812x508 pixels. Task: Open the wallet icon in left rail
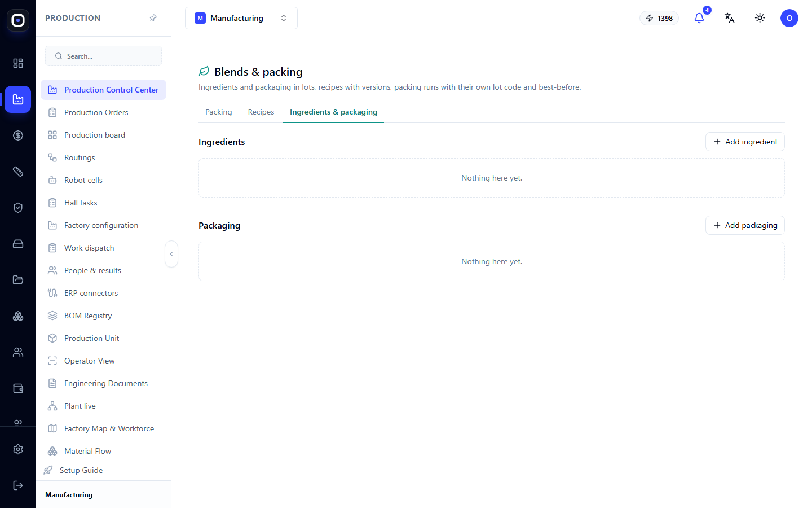pos(18,388)
